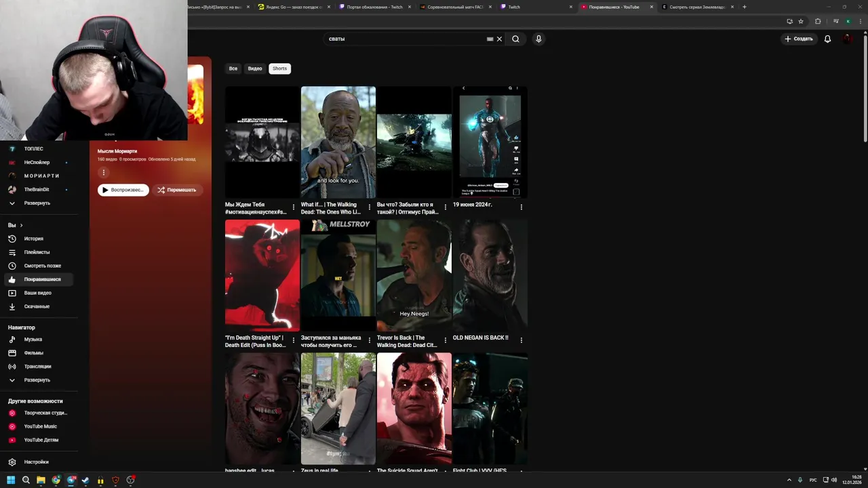Select the Все filter chip
Screen dimensions: 868x488
[x=233, y=68]
